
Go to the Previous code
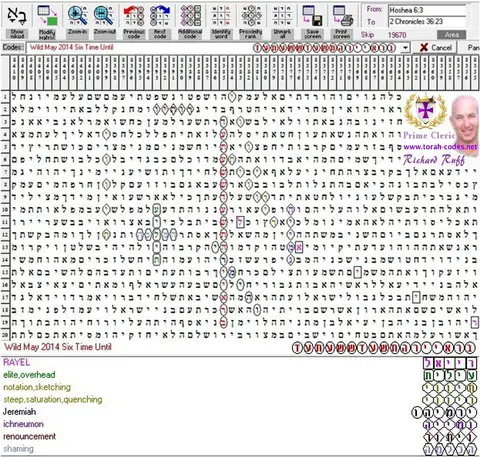tap(134, 16)
